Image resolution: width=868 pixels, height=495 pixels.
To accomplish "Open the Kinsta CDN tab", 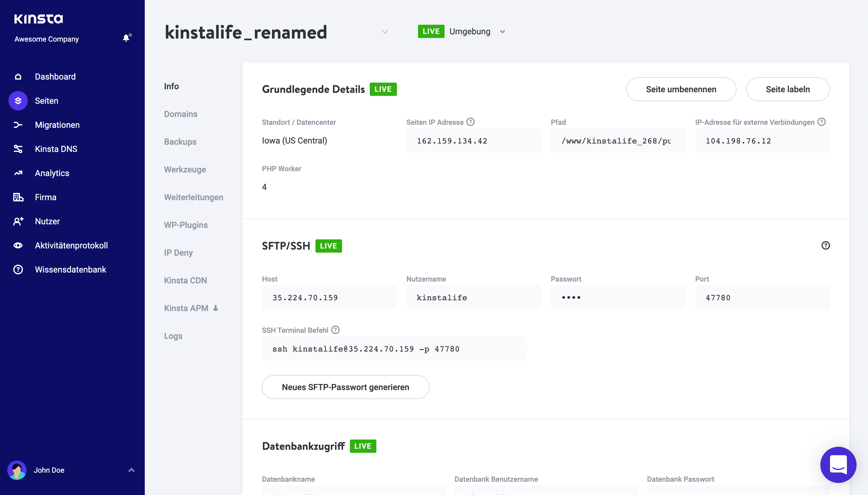I will pos(185,280).
